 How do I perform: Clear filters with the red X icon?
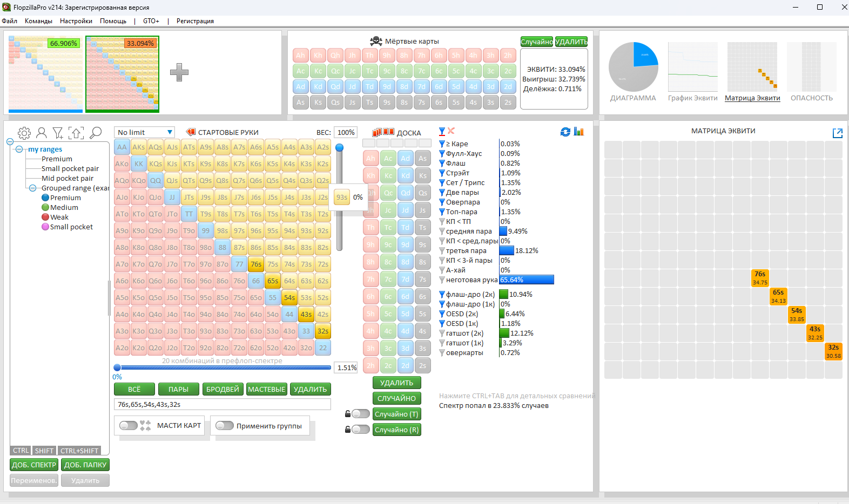[452, 131]
